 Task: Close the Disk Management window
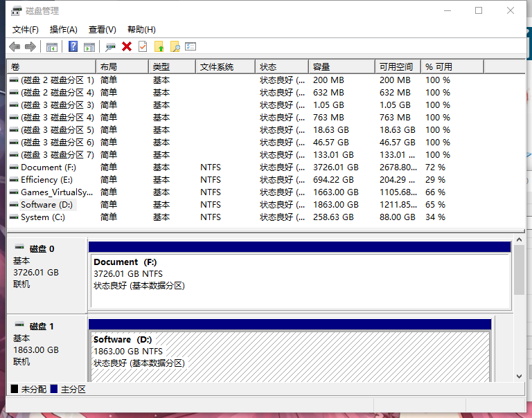point(511,11)
